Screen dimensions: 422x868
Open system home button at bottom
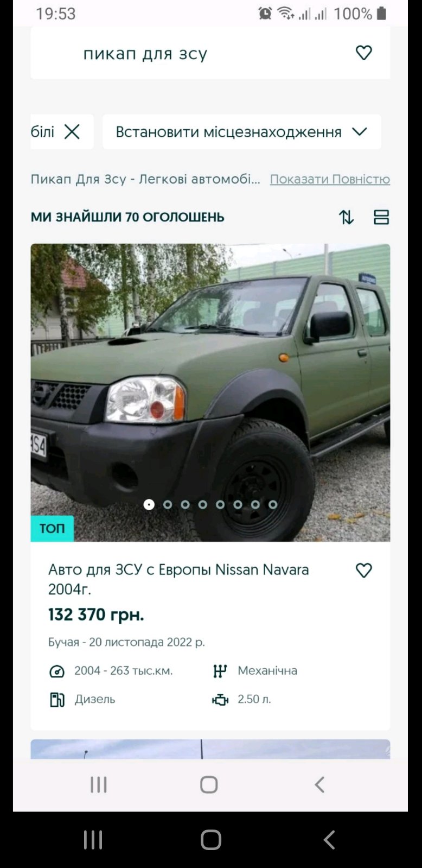211,839
